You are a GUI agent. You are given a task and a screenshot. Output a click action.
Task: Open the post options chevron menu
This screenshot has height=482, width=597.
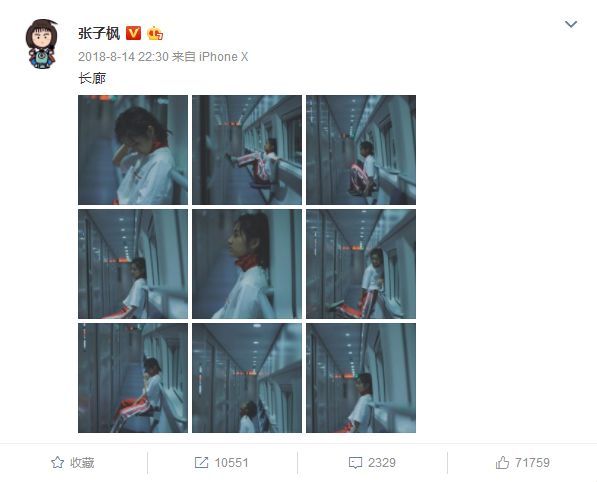571,24
